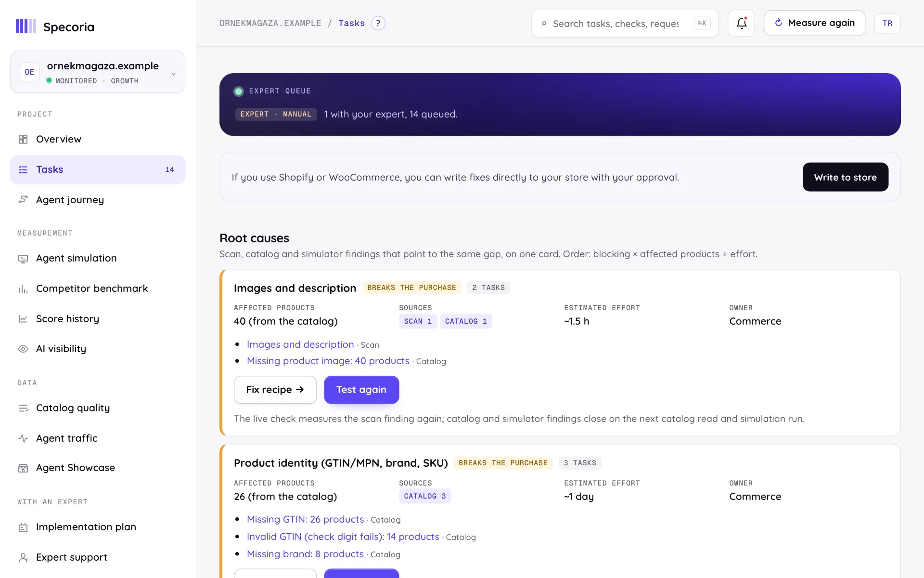Click the Tasks count badge 14
The height and width of the screenshot is (578, 924).
(169, 170)
